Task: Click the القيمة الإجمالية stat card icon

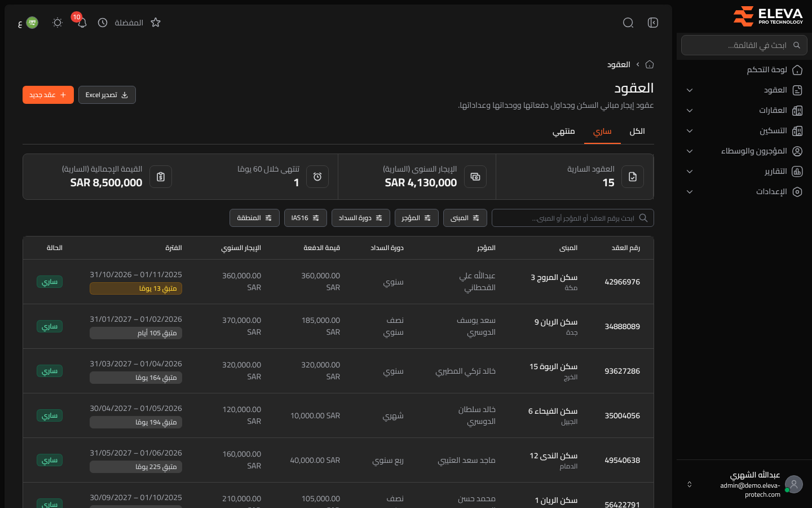Action: (161, 177)
